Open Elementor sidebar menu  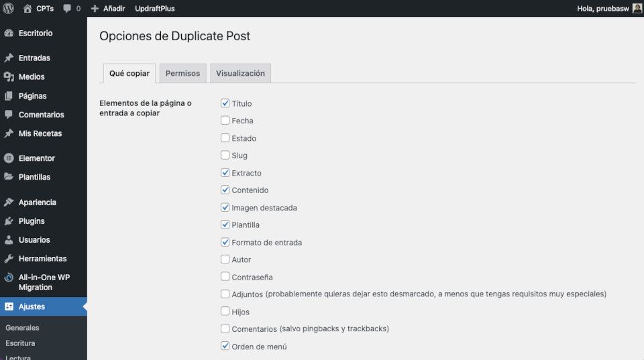pos(36,158)
